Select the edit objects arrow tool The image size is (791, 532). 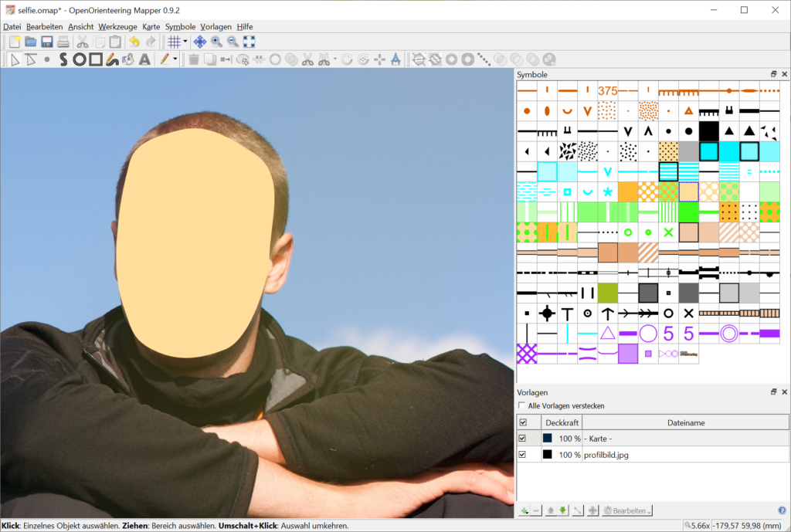pos(14,59)
